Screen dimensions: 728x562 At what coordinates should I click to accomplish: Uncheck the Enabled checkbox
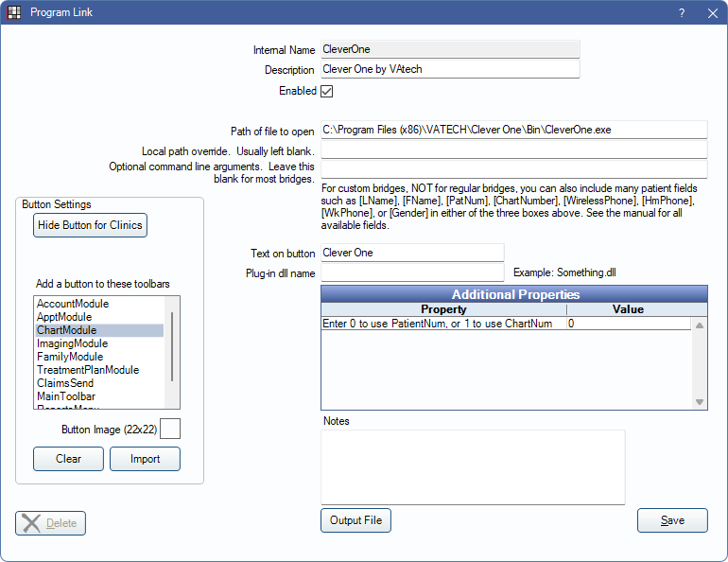(x=327, y=92)
